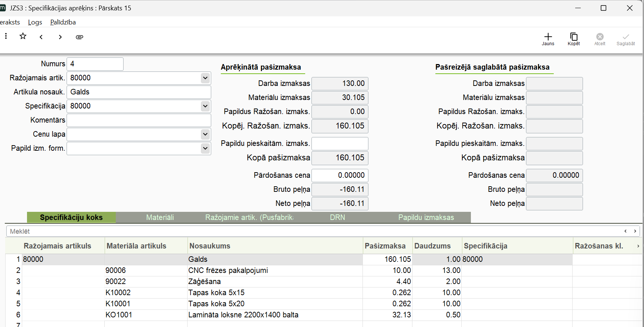Create new record with Jauns icon
The image size is (644, 327).
(548, 39)
